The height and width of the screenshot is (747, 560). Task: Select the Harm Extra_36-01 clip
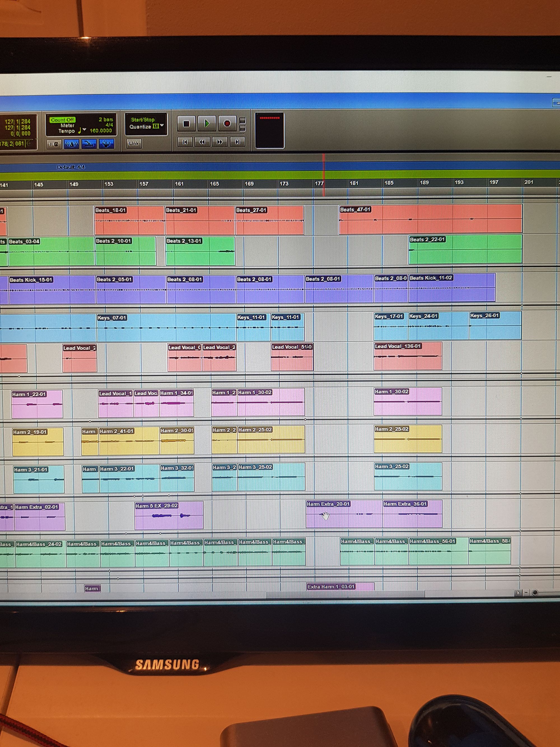click(412, 513)
